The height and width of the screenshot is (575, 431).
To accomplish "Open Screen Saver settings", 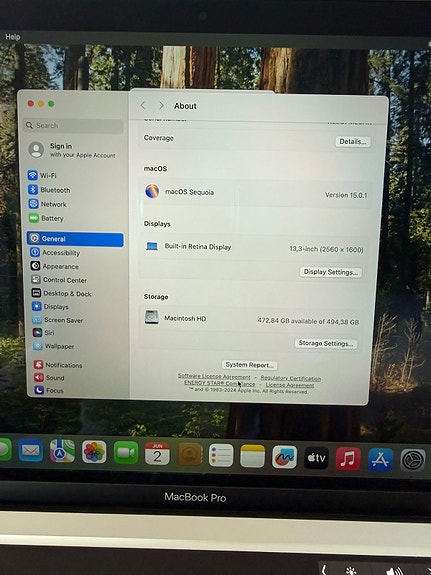I will click(58, 320).
